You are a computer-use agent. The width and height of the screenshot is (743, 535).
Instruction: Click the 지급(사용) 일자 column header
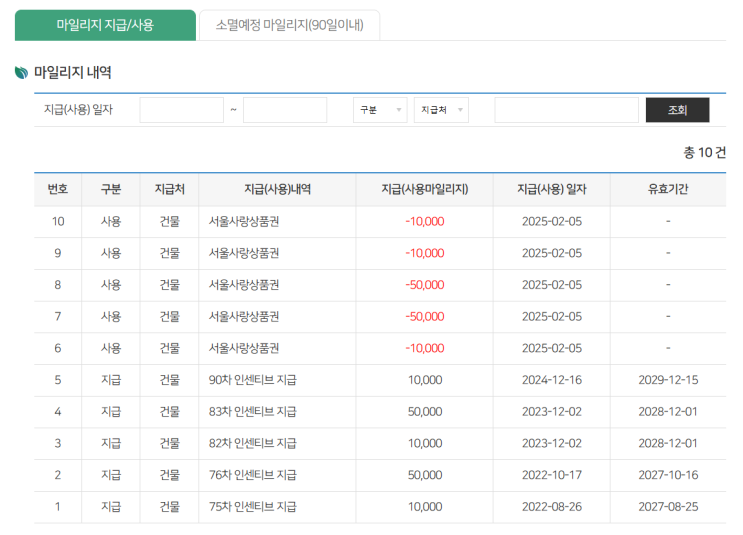552,190
